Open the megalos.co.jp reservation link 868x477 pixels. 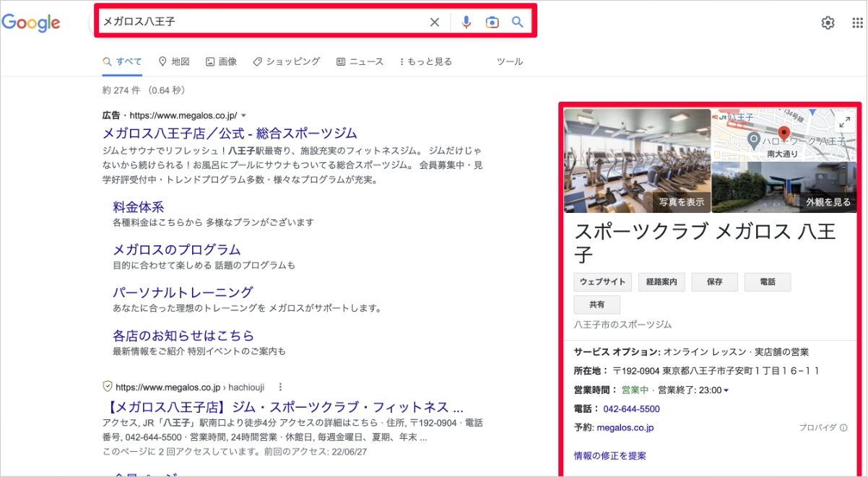tap(625, 428)
